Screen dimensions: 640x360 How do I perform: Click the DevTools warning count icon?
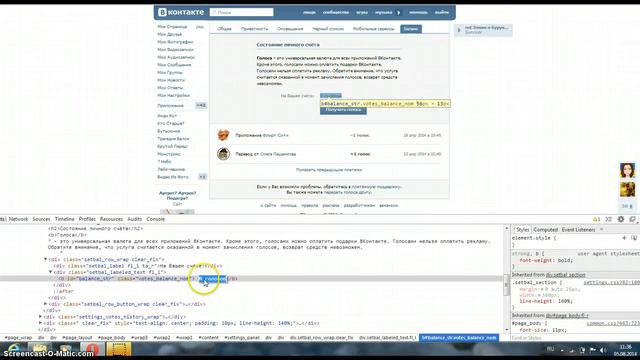(596, 219)
